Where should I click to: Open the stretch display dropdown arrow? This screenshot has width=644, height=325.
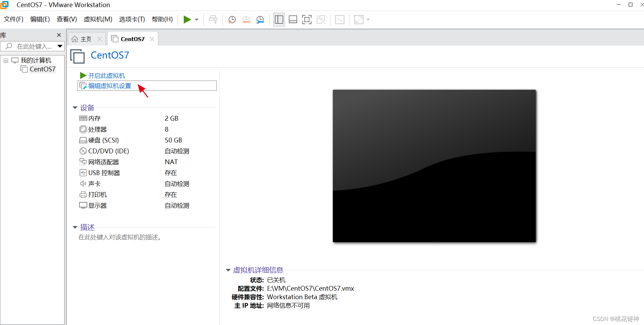pos(368,20)
